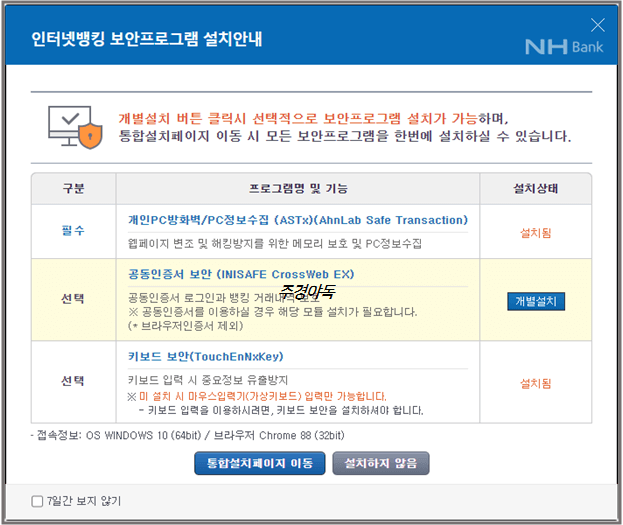Image resolution: width=623 pixels, height=525 pixels.
Task: Open the 키보드 보안(TouchEnNxKey) link
Action: pyautogui.click(x=205, y=356)
